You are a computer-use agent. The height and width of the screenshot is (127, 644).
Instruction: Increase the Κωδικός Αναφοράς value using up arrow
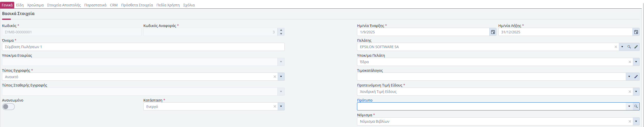(281, 30)
